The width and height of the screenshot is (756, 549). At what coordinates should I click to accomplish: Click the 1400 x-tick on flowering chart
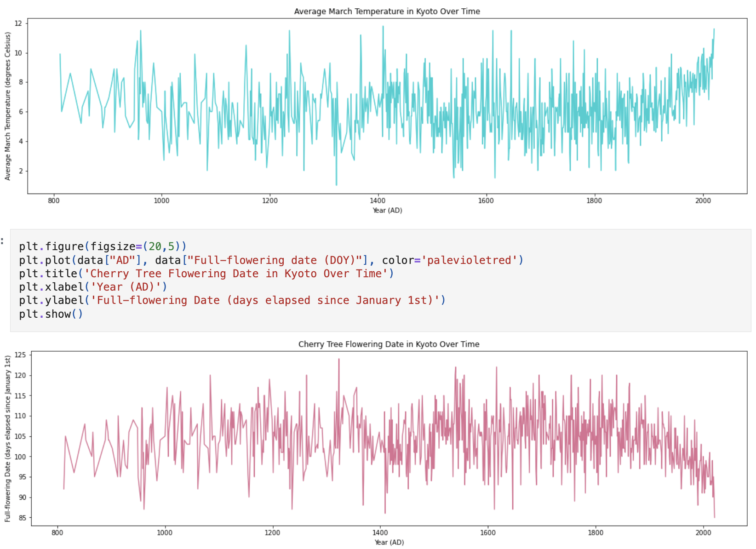[380, 532]
